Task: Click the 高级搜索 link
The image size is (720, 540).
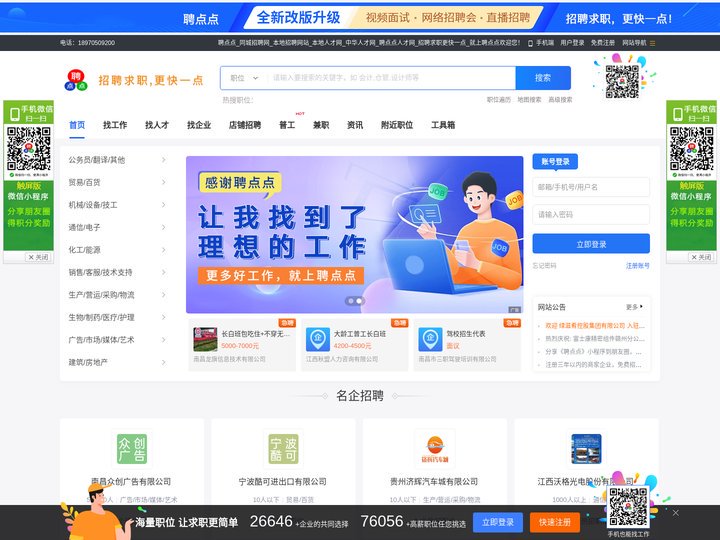Action: pyautogui.click(x=560, y=100)
